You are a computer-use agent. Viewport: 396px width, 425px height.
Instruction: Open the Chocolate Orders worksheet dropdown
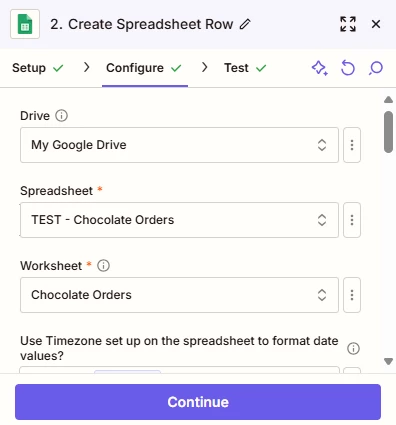[179, 295]
